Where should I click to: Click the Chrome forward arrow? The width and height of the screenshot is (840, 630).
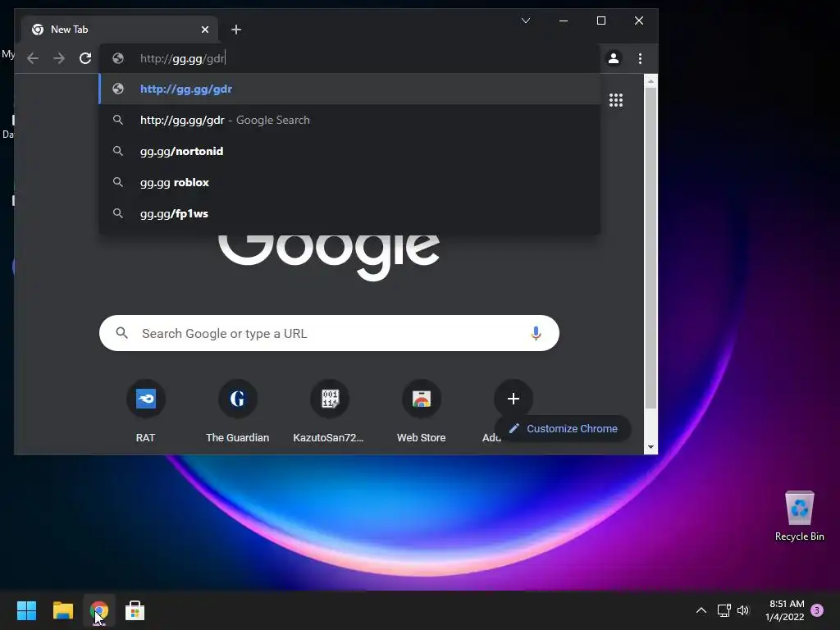59,58
